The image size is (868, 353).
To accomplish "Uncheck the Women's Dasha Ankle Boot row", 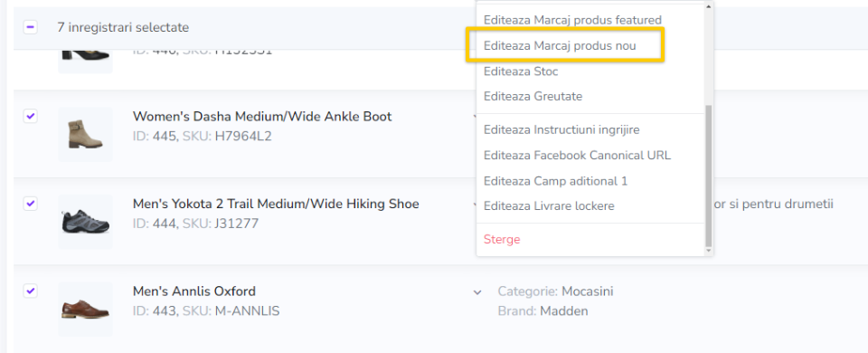I will click(x=31, y=117).
